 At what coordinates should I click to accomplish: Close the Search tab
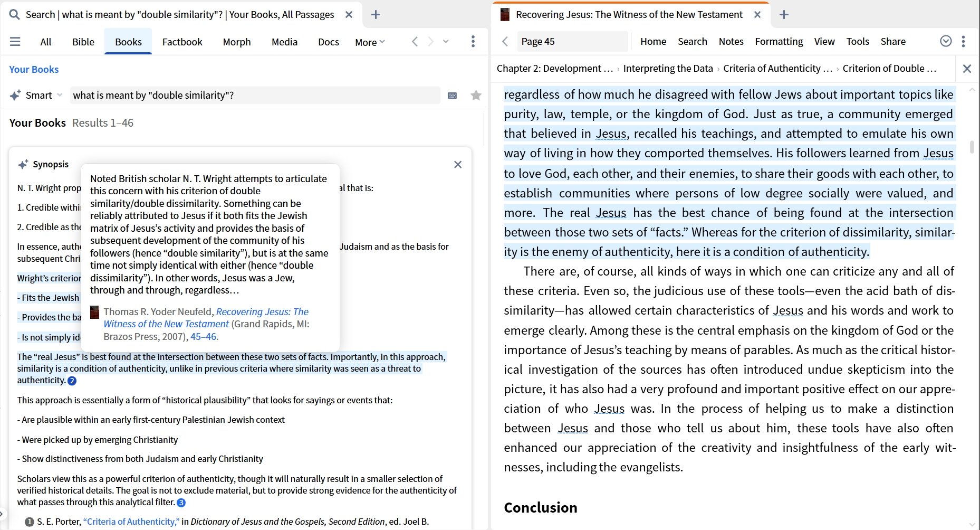[349, 15]
